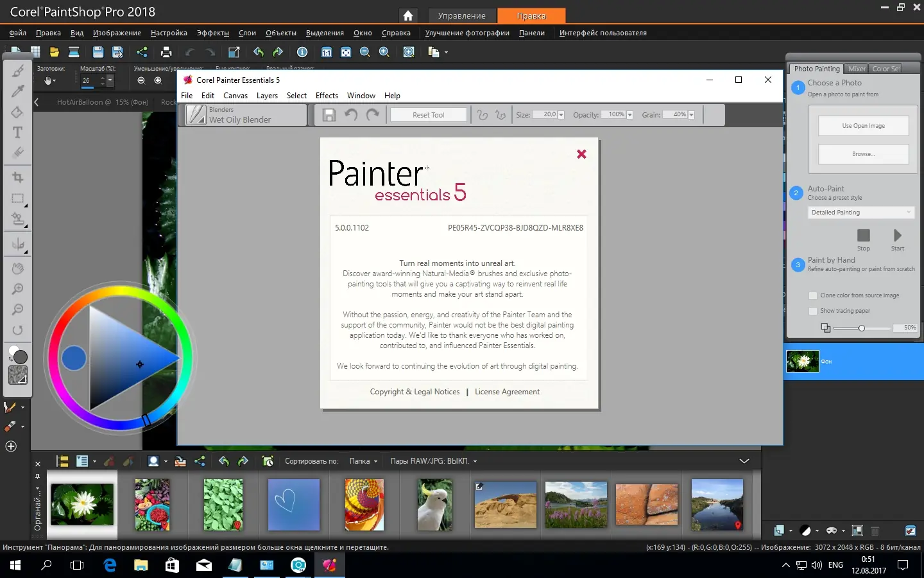Viewport: 924px width, 578px height.
Task: Click the blue current color circle
Action: point(74,358)
